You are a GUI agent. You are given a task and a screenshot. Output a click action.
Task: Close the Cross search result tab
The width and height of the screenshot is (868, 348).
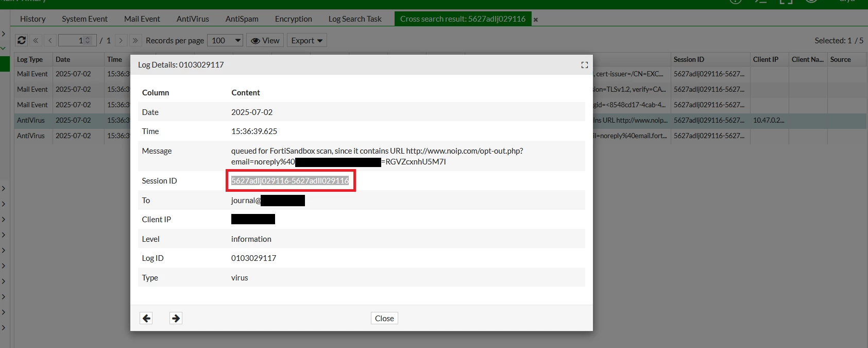point(536,20)
